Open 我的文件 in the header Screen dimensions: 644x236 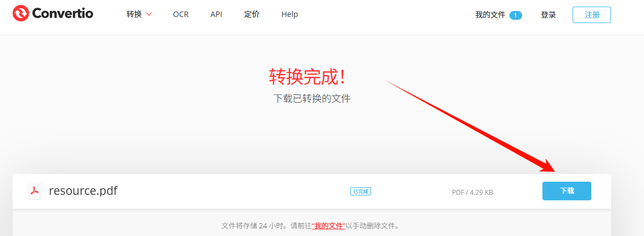tap(498, 15)
